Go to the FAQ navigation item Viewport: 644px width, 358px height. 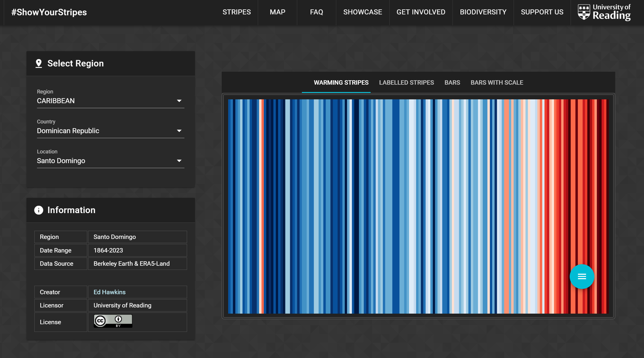(316, 12)
